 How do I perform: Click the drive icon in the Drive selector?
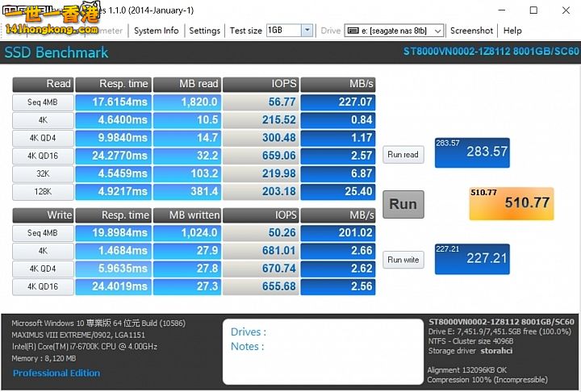point(353,31)
